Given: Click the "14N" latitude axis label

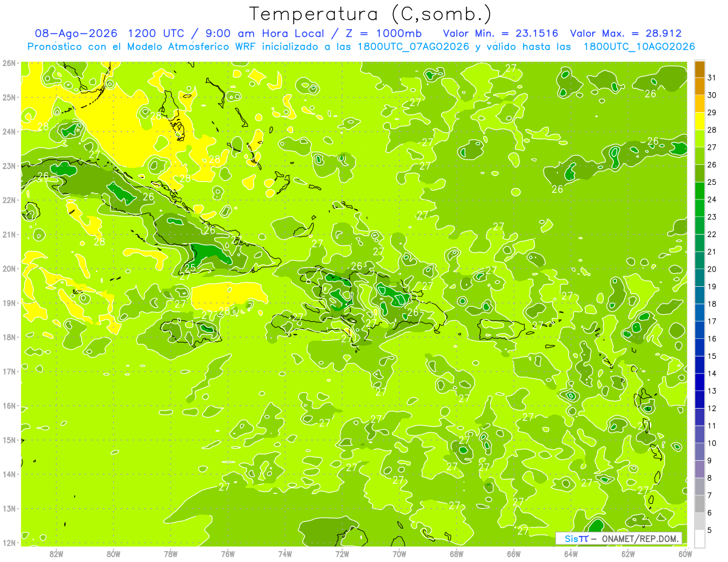Looking at the screenshot, I should [8, 474].
